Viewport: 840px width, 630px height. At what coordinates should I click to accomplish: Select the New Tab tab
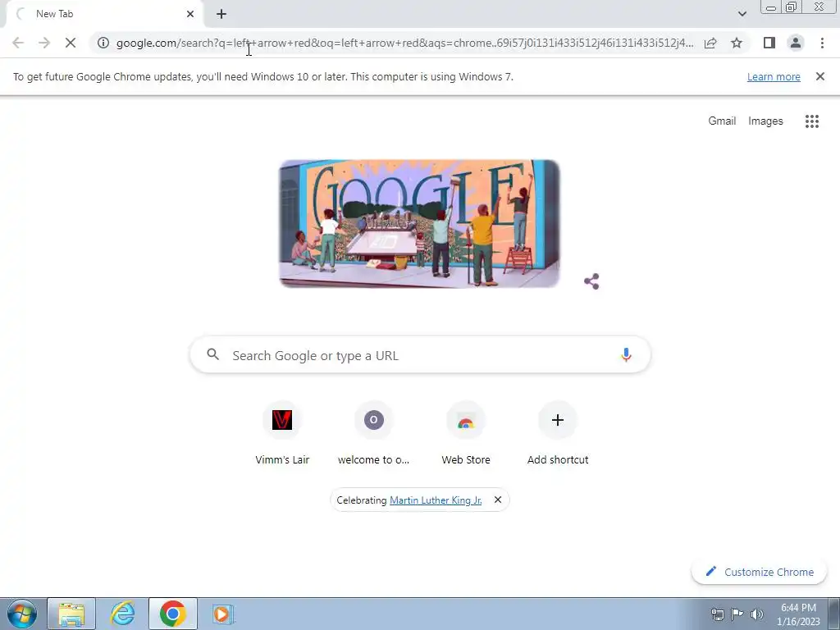pos(104,14)
